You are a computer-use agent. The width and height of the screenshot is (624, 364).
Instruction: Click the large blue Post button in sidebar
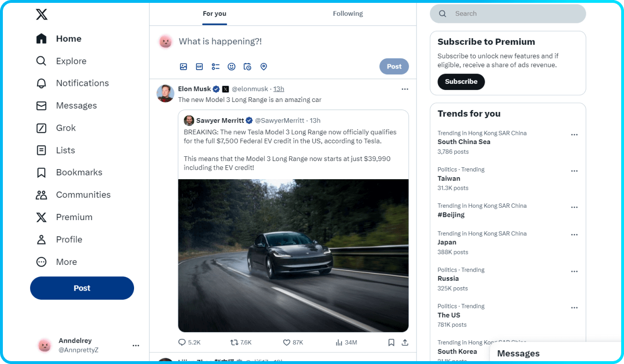(82, 288)
